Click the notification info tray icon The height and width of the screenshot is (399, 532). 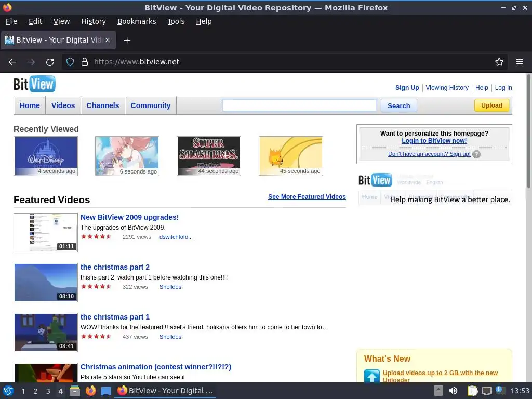click(500, 390)
